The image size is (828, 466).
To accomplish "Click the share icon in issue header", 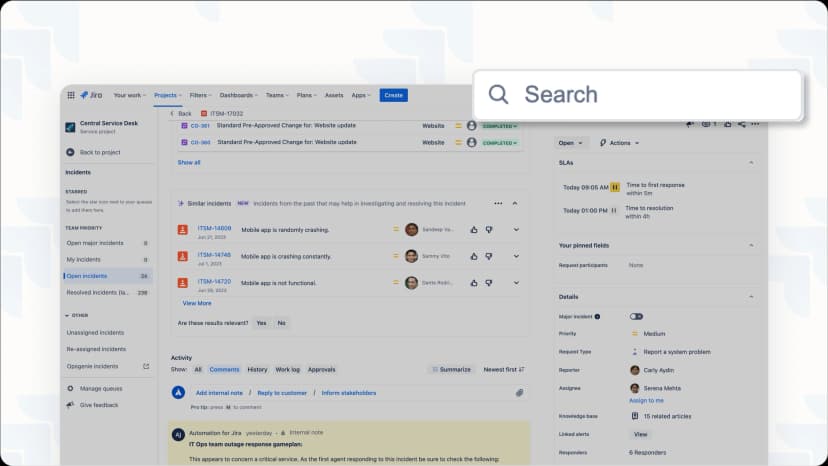I will click(742, 124).
